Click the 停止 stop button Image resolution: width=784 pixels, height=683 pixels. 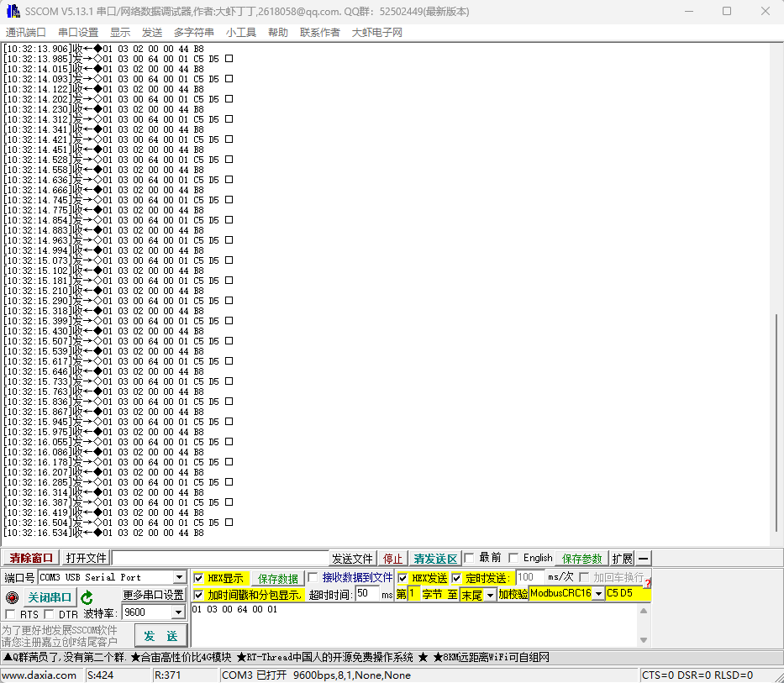(x=392, y=559)
